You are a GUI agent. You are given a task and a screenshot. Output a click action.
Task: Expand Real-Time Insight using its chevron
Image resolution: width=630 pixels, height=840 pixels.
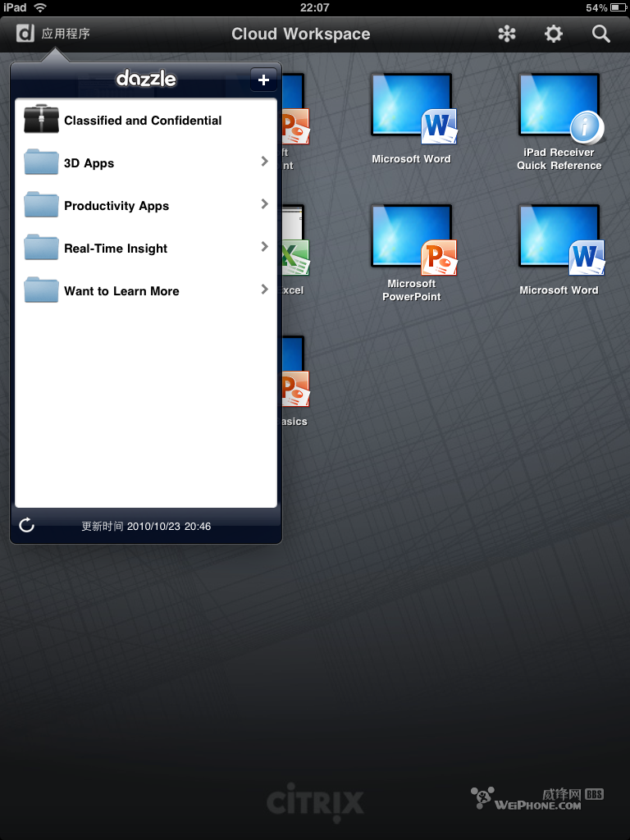point(264,246)
